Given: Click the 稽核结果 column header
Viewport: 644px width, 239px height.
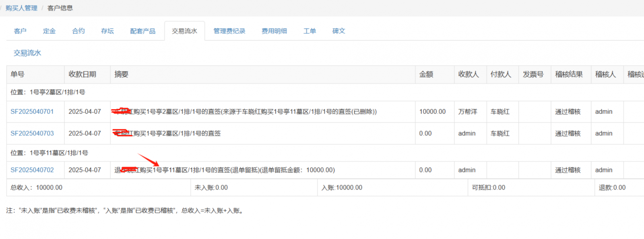Looking at the screenshot, I should [x=569, y=74].
